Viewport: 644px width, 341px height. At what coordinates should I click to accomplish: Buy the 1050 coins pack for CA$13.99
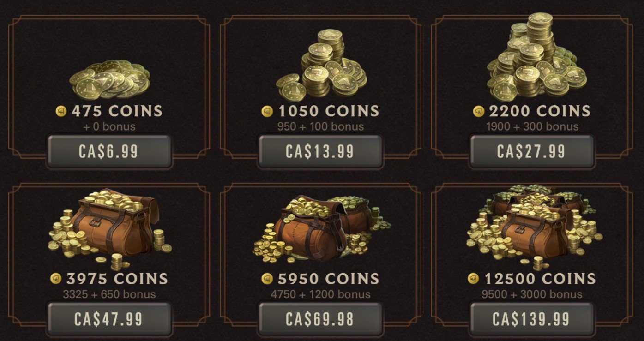pyautogui.click(x=320, y=151)
